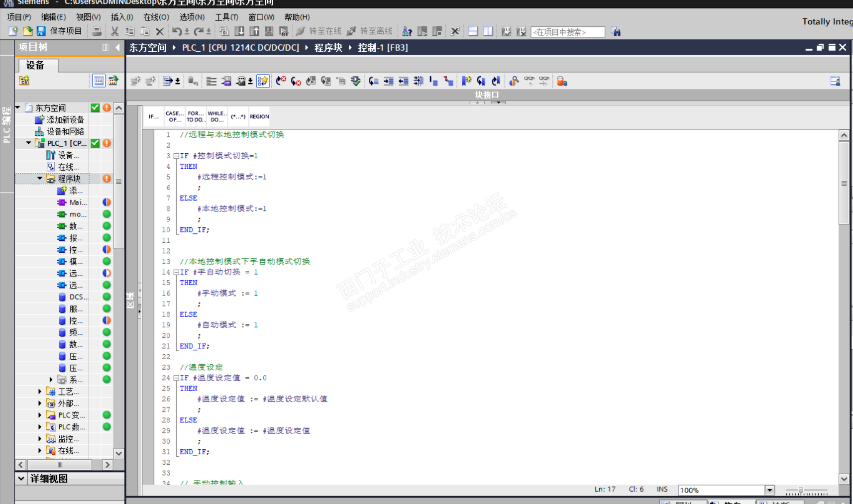The image size is (853, 504).
Task: Click the 在项目中搜索 search field
Action: pos(568,32)
